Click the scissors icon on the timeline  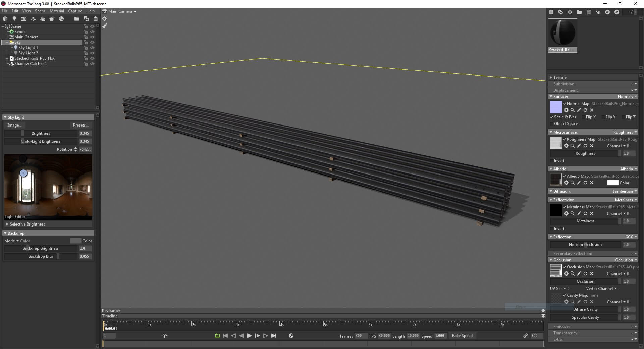[165, 336]
